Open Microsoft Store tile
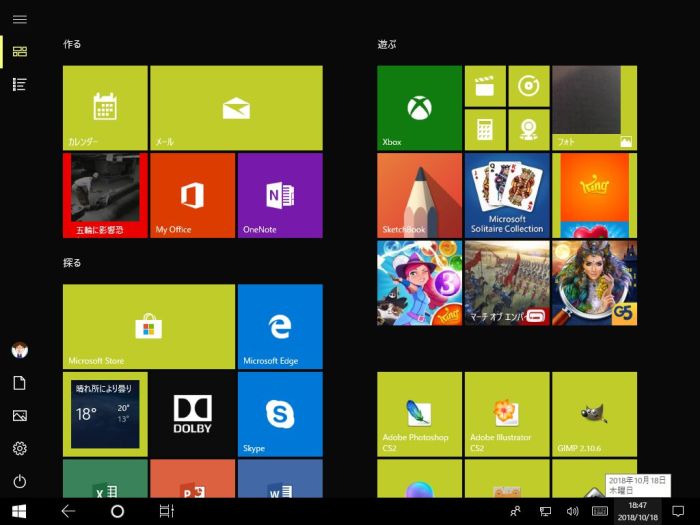Screen dimensions: 700x525 148,326
